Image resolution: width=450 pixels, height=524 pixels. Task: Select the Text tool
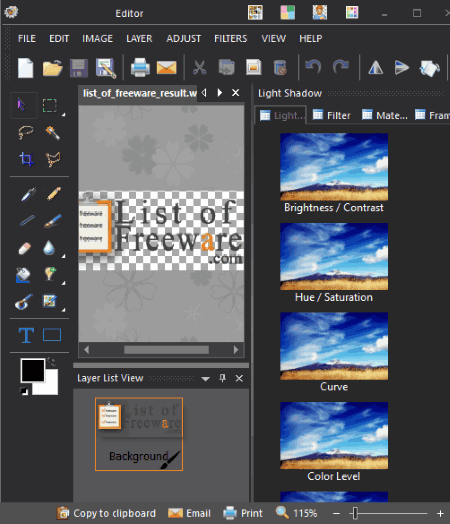[x=26, y=335]
